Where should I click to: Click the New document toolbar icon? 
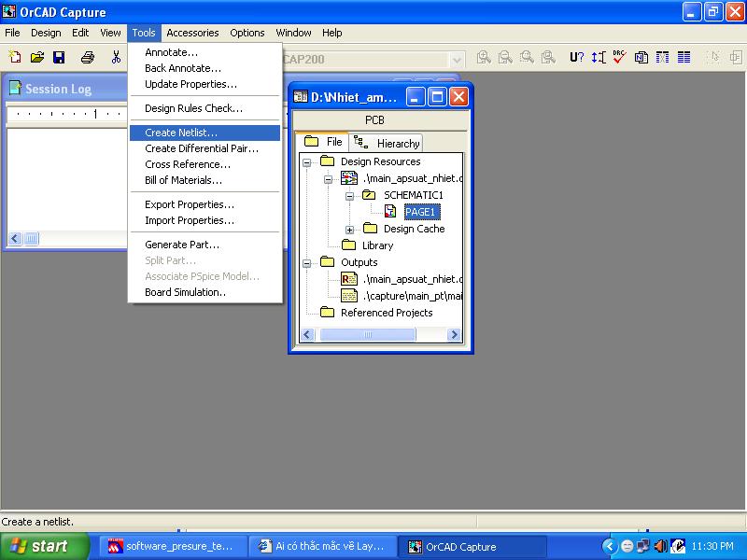pos(15,58)
